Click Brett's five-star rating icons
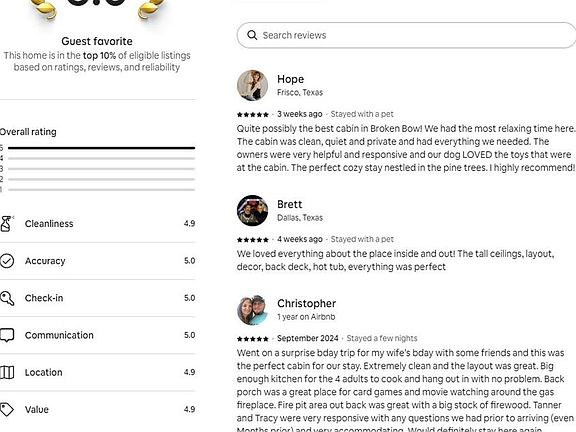 pyautogui.click(x=253, y=240)
